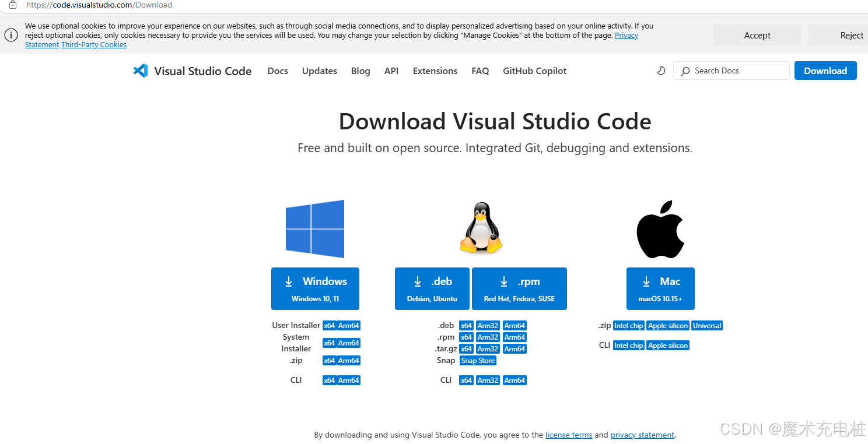Open the Privacy Statement link

[x=626, y=35]
